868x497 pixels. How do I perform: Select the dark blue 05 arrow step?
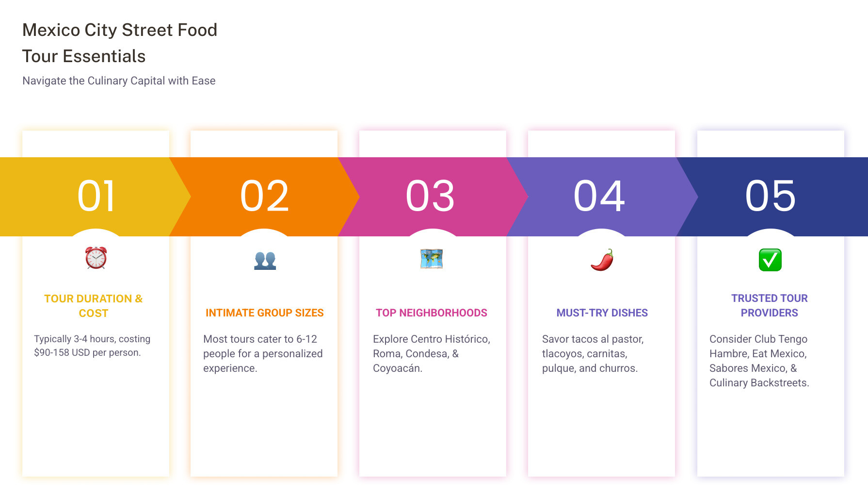770,196
